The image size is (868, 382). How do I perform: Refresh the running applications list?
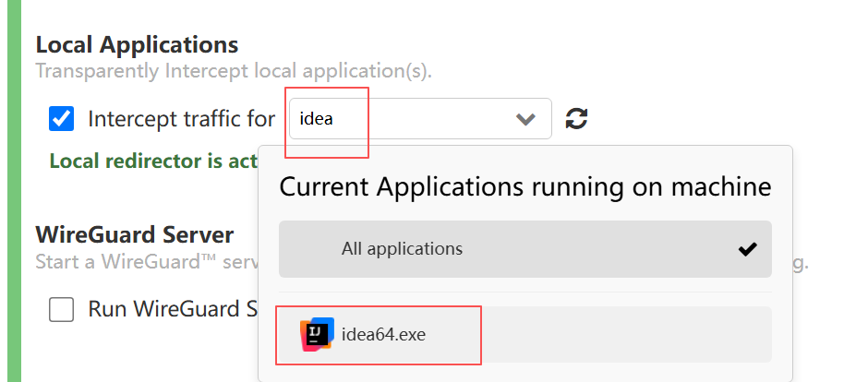click(x=576, y=118)
